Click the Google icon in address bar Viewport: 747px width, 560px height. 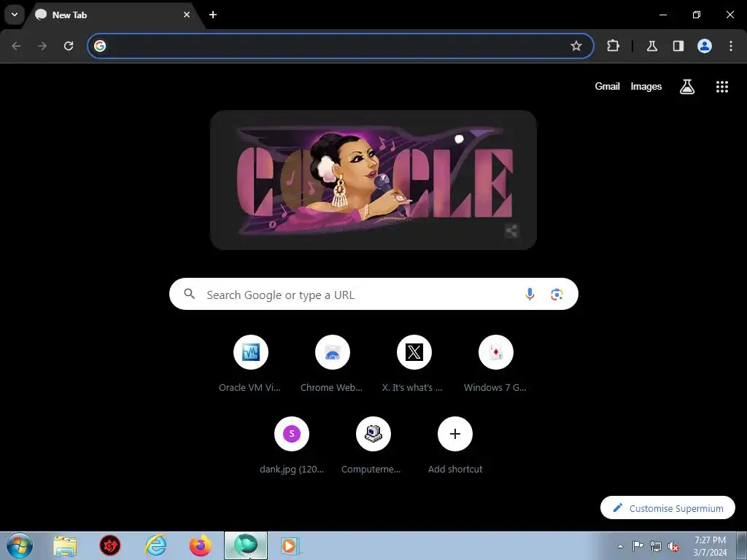click(99, 46)
